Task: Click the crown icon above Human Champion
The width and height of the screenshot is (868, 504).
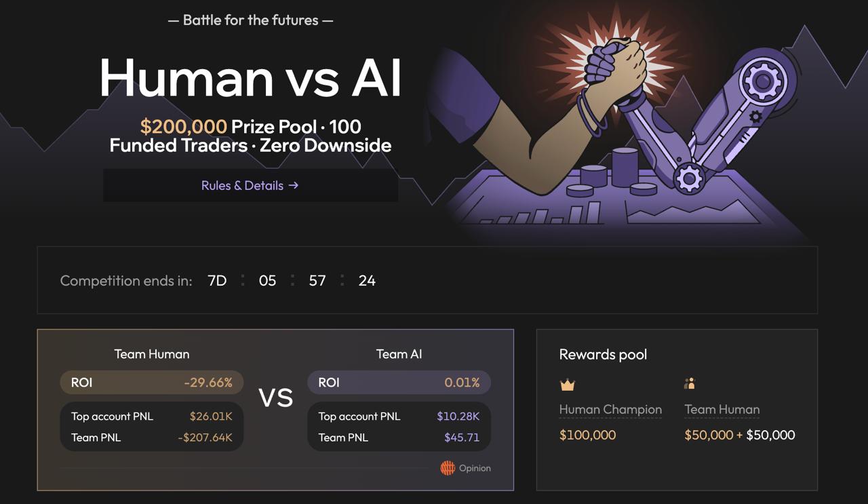Action: [x=568, y=385]
